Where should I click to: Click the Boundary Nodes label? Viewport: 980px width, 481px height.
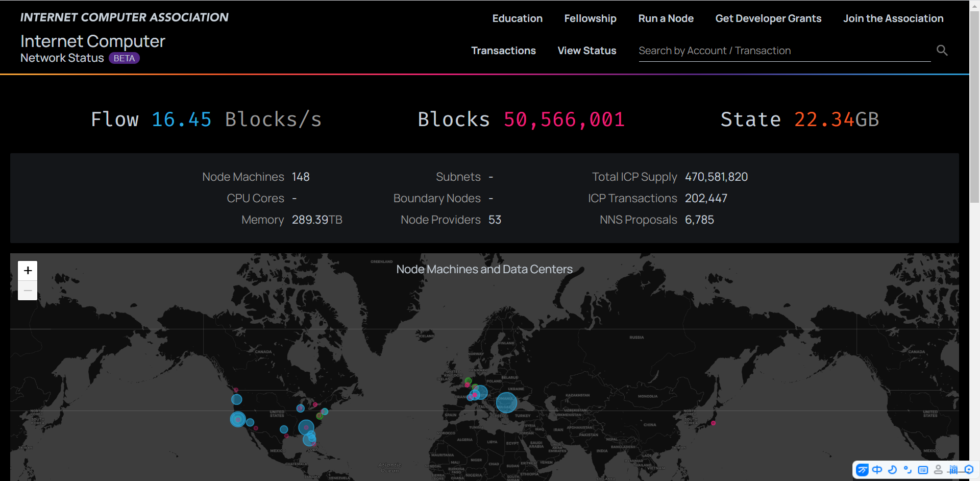tap(437, 198)
